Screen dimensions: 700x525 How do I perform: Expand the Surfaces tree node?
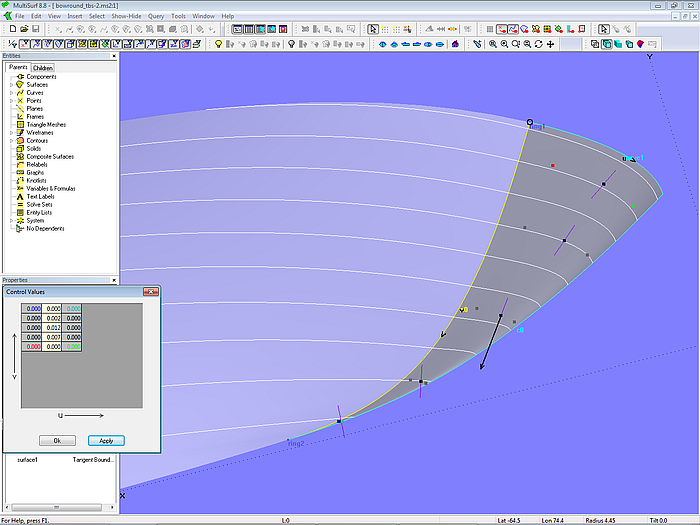(11, 85)
